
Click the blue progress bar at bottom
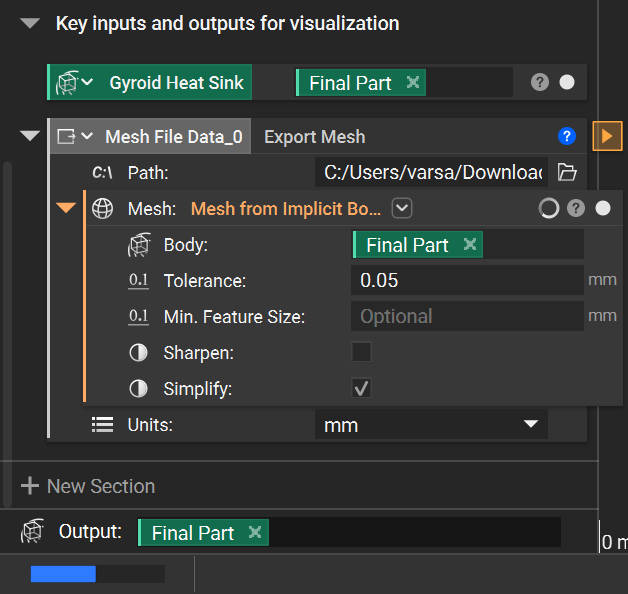pyautogui.click(x=63, y=574)
